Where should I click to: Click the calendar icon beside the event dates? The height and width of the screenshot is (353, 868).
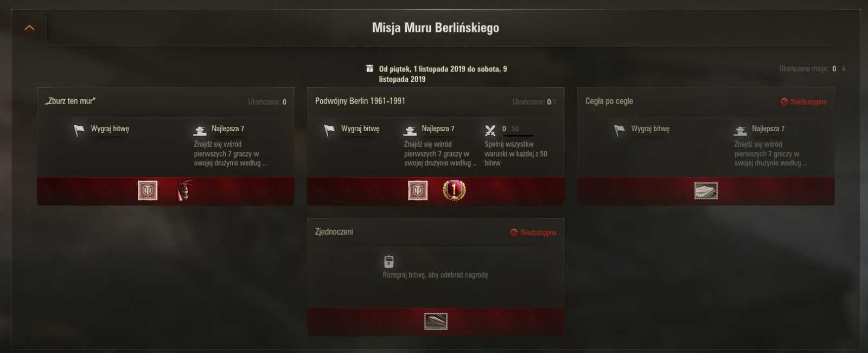(x=369, y=69)
